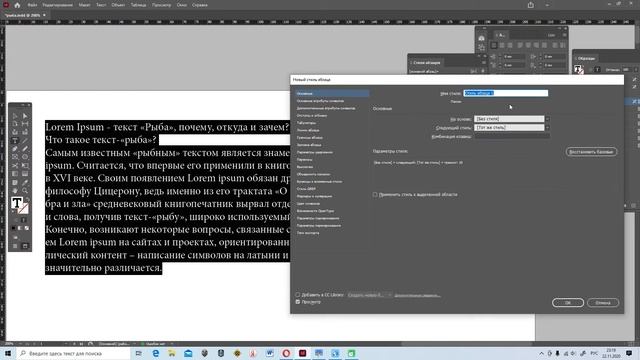Image resolution: width=640 pixels, height=360 pixels.
Task: Click the 'Отмена' cancel button
Action: click(603, 303)
